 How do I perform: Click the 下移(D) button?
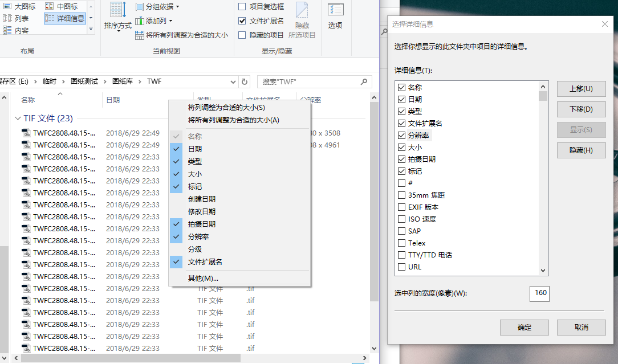point(581,109)
